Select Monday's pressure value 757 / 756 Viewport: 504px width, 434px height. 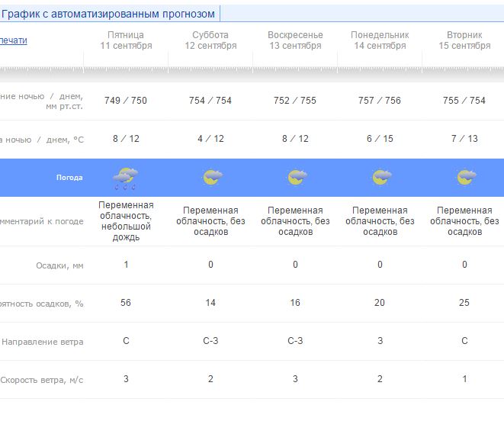click(380, 101)
